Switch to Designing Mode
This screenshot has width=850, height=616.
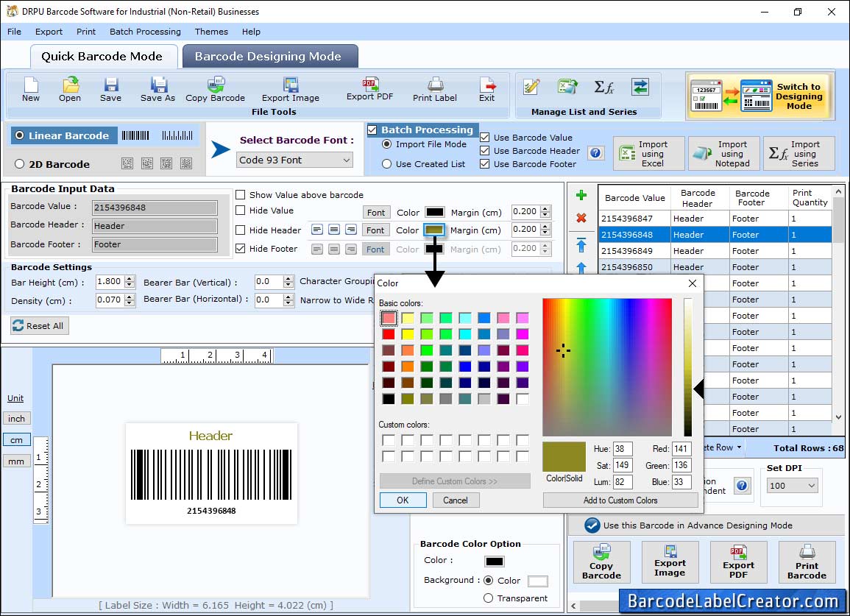[x=759, y=96]
